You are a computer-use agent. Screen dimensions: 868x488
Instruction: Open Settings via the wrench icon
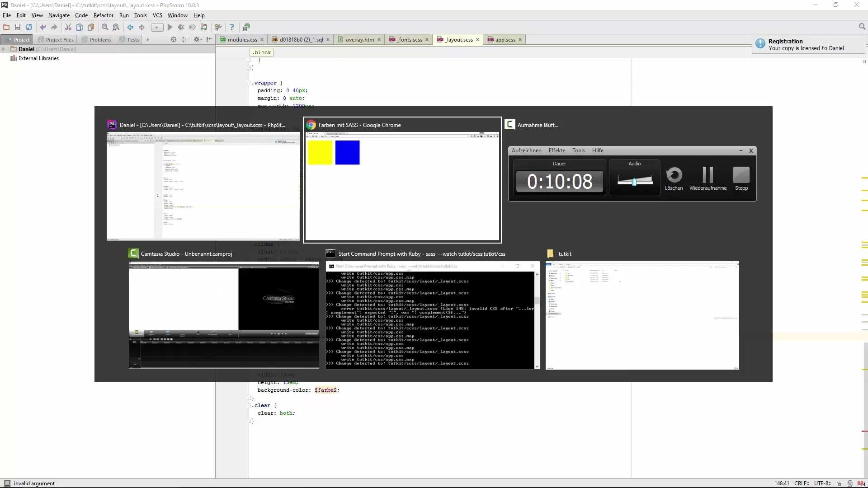[218, 27]
